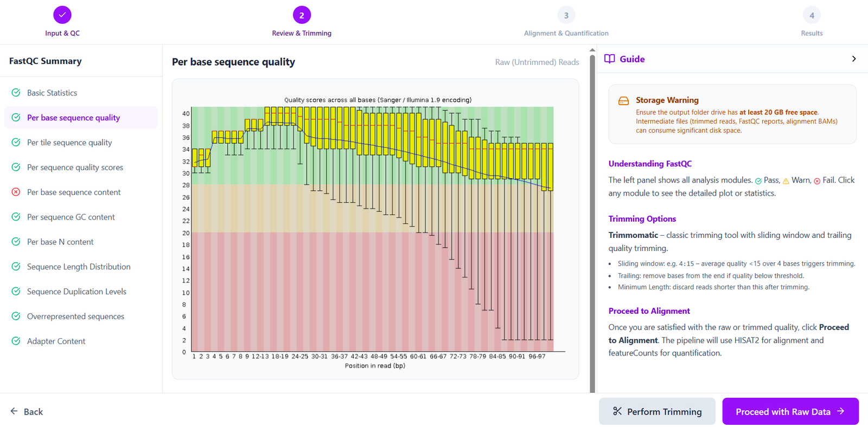Click the pass icon beside Per tile sequence quality
868x427 pixels.
click(16, 143)
